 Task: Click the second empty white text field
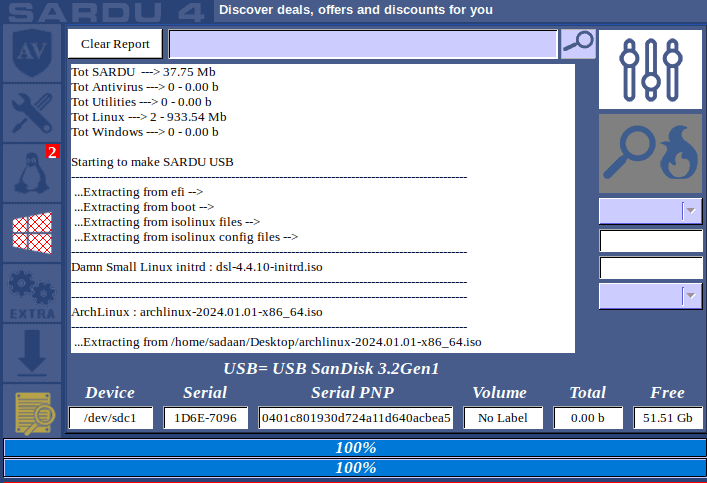click(651, 268)
